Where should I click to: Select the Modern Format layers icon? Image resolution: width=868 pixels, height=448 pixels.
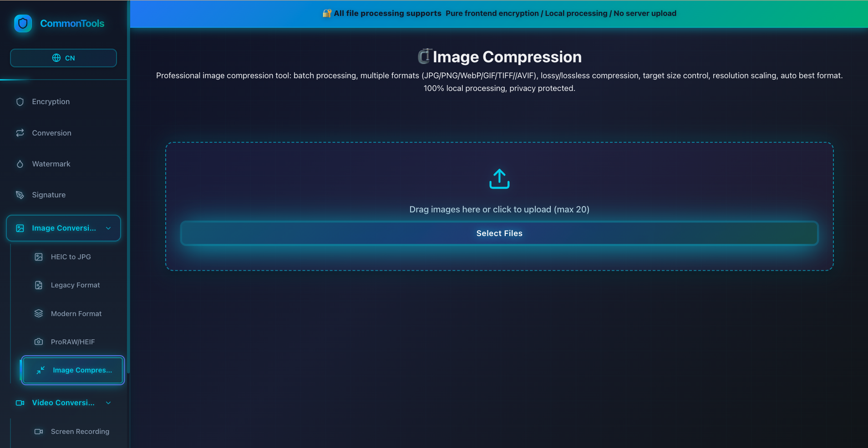[x=39, y=313]
